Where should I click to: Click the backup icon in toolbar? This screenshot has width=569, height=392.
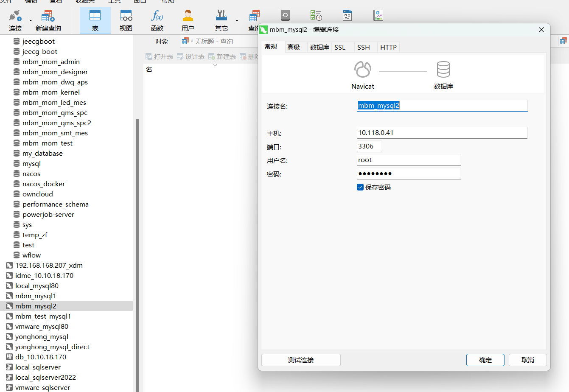pyautogui.click(x=285, y=16)
